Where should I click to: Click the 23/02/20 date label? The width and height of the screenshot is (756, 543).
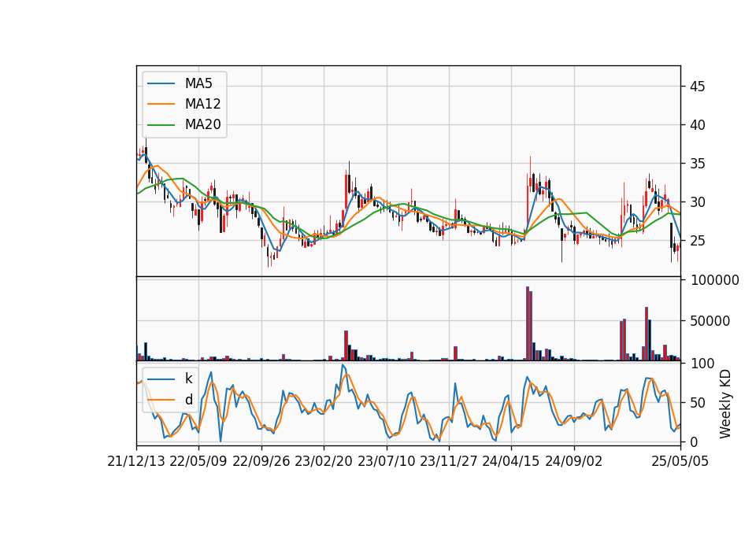pos(324,462)
